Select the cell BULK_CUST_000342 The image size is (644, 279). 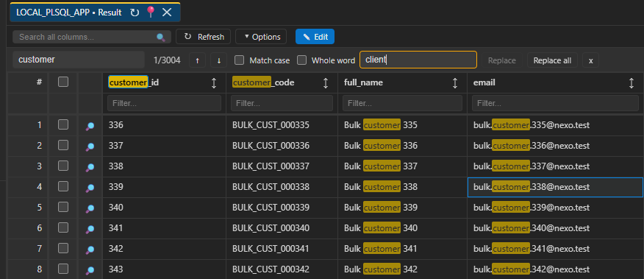[x=282, y=269]
